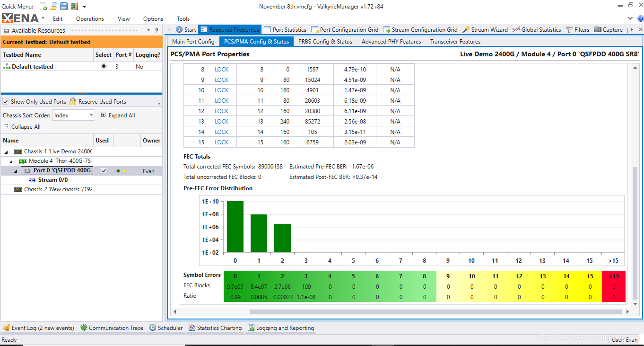
Task: Click the red '> 15' symbol errors cell
Action: (614, 276)
